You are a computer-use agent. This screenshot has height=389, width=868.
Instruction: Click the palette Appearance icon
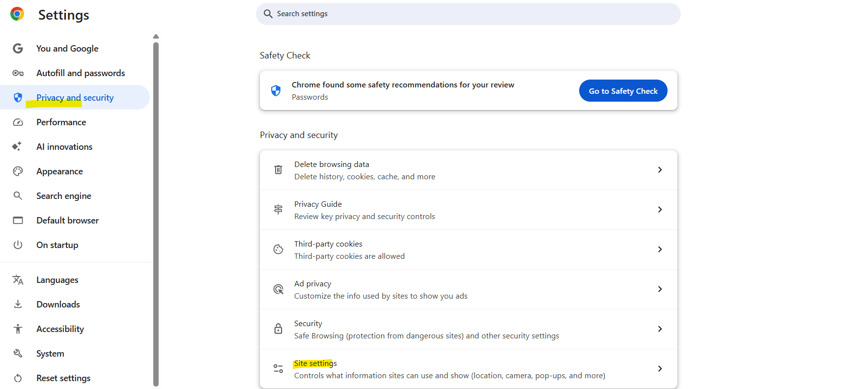(18, 171)
